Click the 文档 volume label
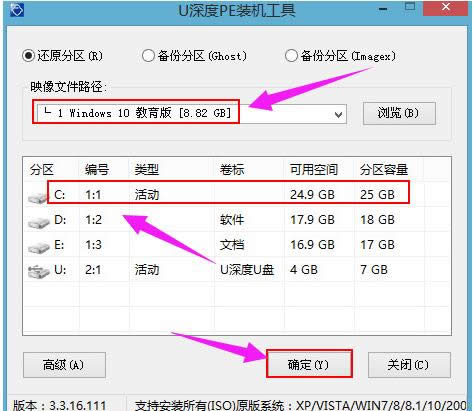This screenshot has height=411, width=473. click(x=232, y=245)
